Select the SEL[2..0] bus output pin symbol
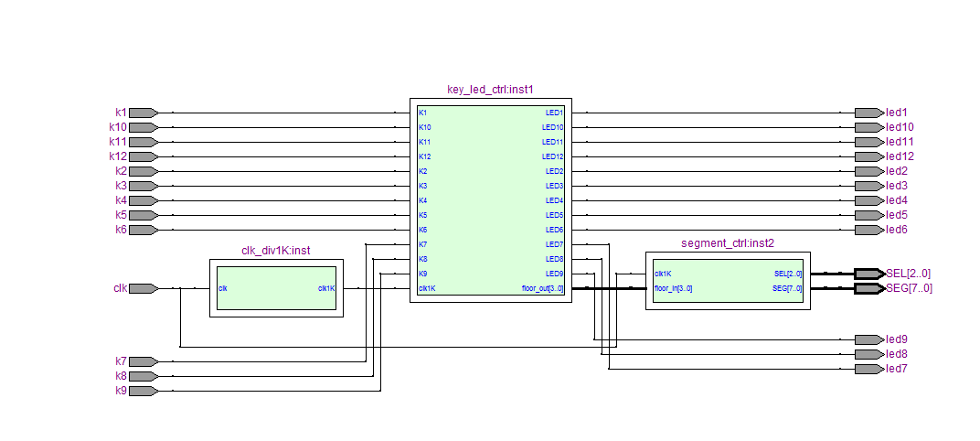The image size is (980, 441). point(869,274)
